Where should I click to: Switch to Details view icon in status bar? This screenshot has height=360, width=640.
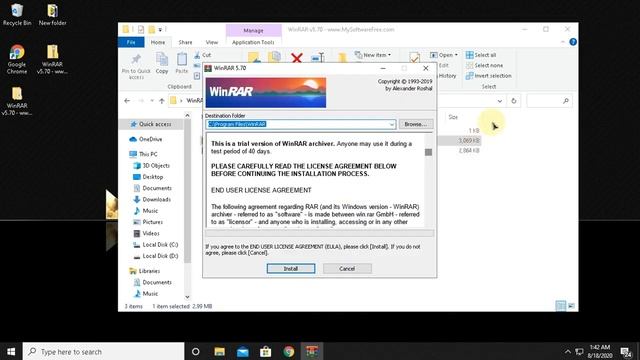561,306
